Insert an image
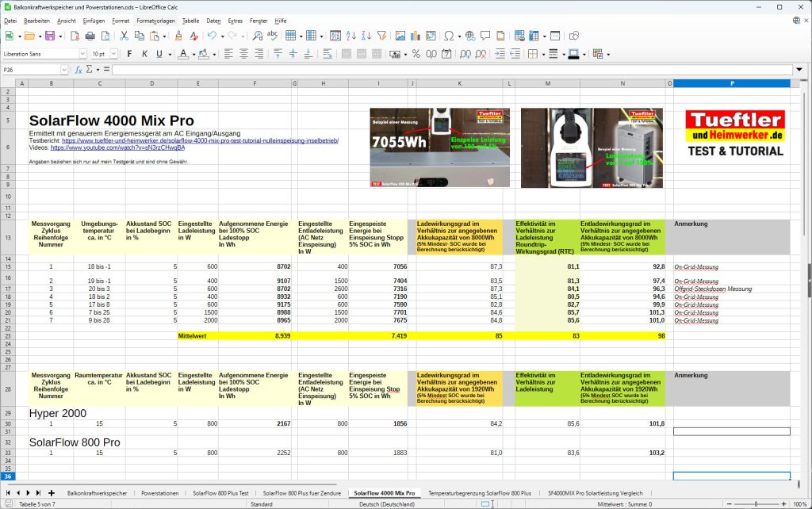This screenshot has height=509, width=812. pos(400,36)
